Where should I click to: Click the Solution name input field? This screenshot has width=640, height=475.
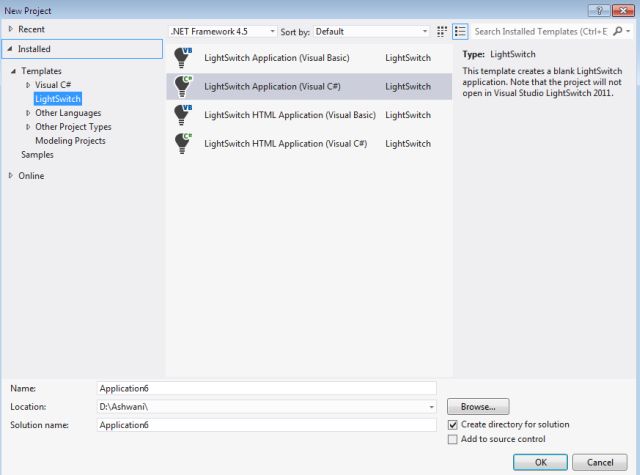click(x=267, y=425)
